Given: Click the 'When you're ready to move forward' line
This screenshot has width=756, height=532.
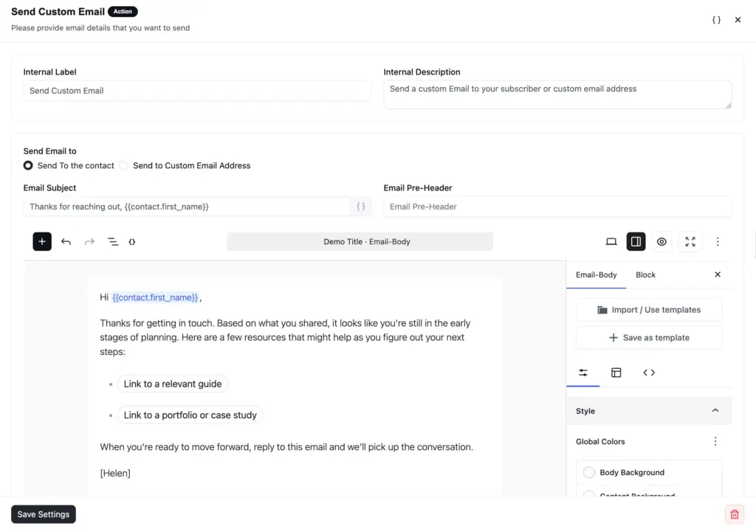Looking at the screenshot, I should pos(286,446).
